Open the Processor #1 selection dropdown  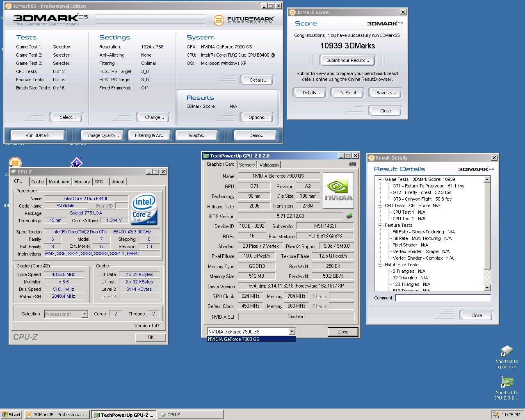coord(84,314)
